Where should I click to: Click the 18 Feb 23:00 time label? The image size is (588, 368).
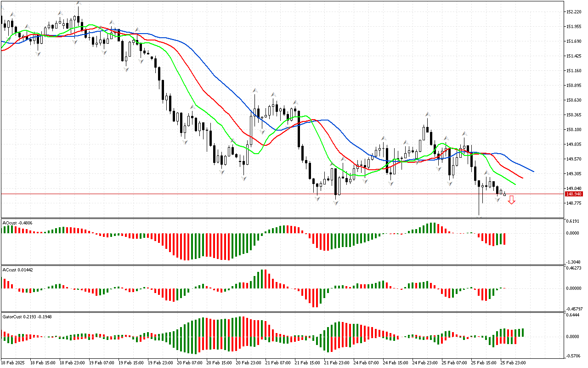pos(72,363)
